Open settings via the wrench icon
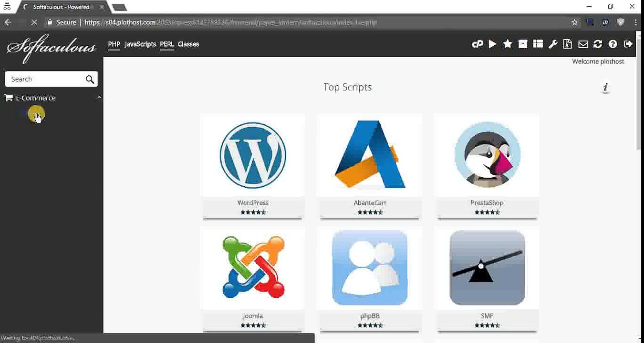 click(553, 44)
